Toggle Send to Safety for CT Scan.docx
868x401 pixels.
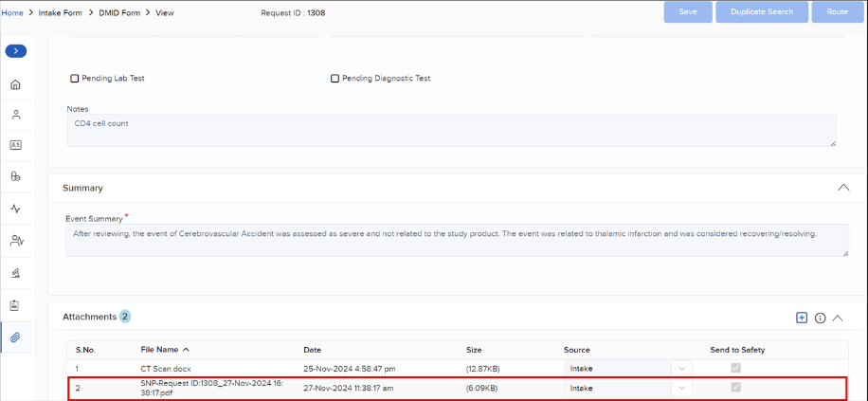(736, 368)
